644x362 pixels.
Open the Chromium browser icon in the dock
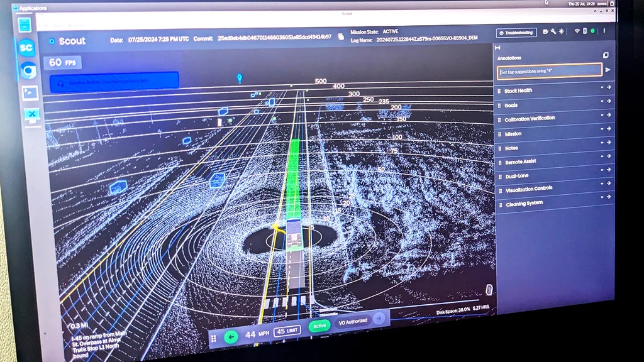pos(28,71)
